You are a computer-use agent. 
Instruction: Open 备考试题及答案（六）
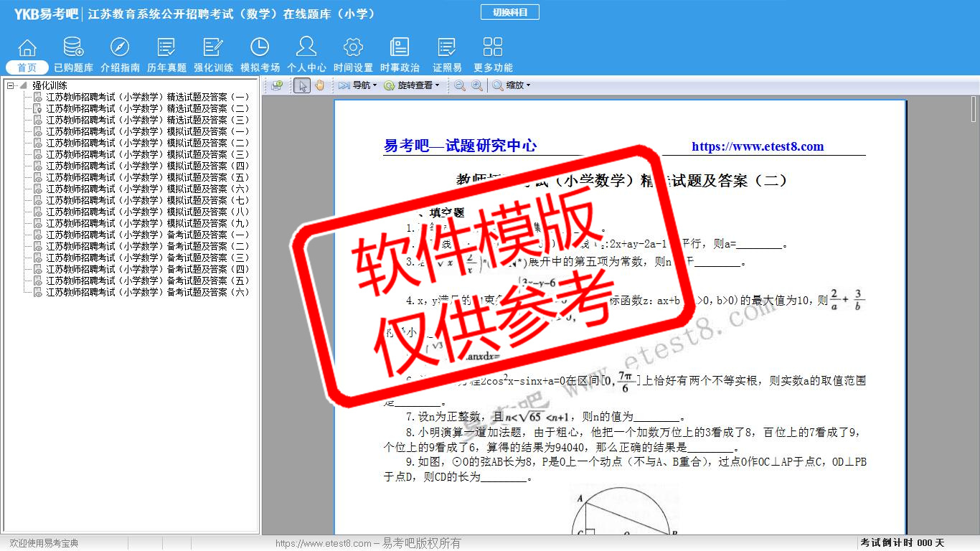[148, 292]
